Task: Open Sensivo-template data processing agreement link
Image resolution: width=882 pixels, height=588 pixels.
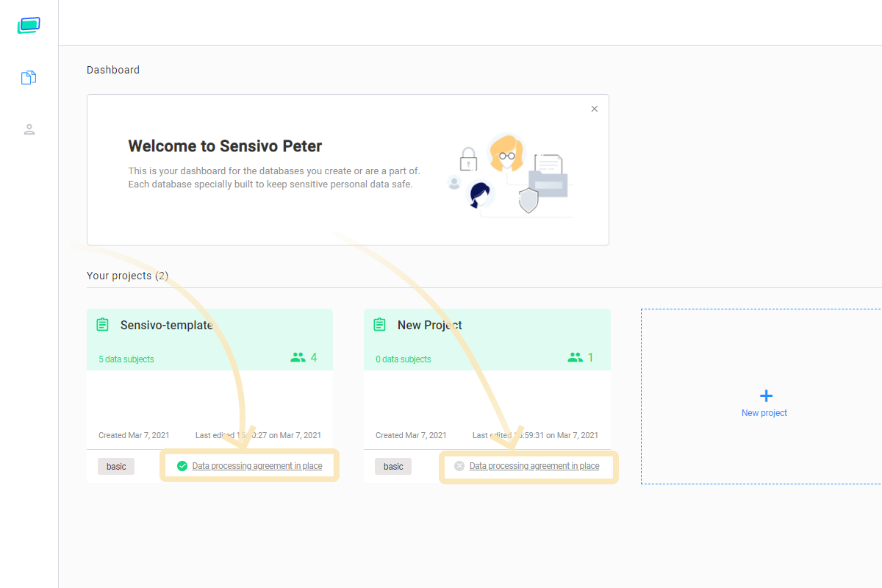Action: [257, 466]
